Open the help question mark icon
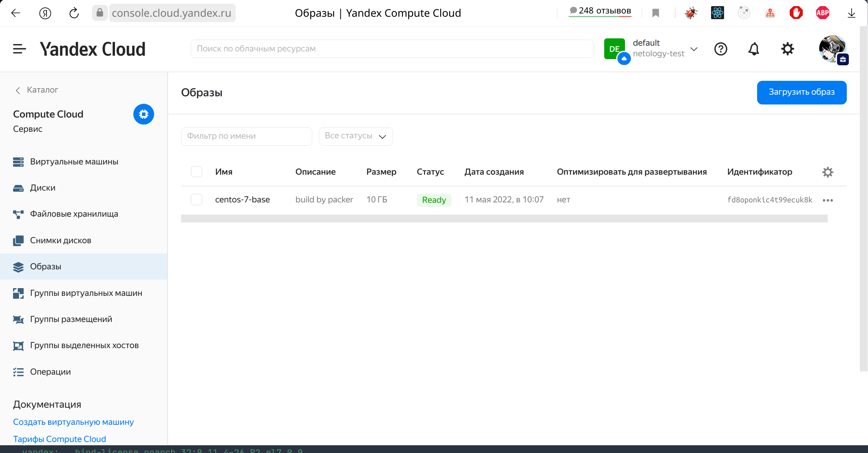Screen dimensions: 868x453 720,49
